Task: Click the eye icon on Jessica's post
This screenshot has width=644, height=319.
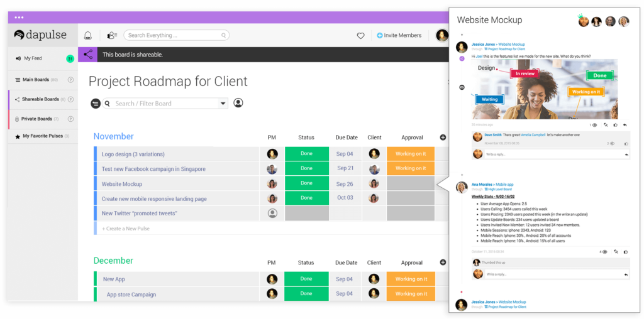Action: pyautogui.click(x=594, y=125)
